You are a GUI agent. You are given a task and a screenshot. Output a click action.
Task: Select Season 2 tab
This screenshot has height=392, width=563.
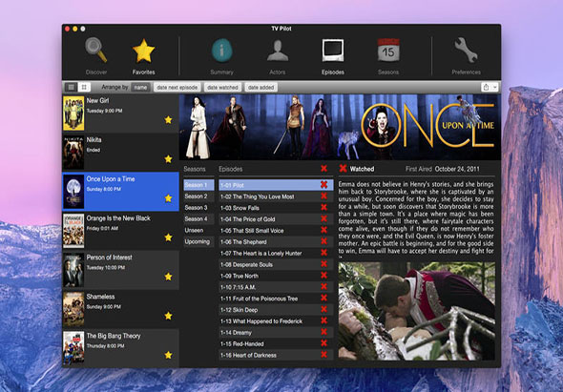[x=198, y=196]
